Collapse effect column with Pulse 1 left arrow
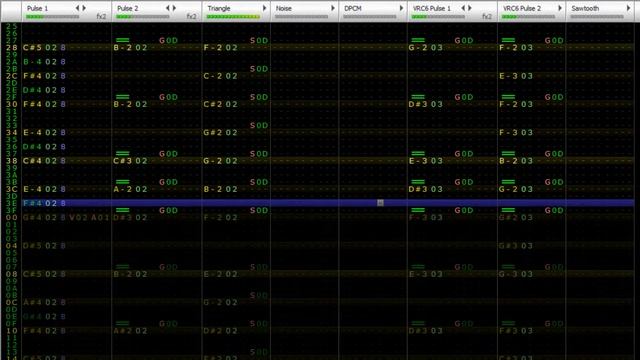640x360 pixels. point(78,8)
